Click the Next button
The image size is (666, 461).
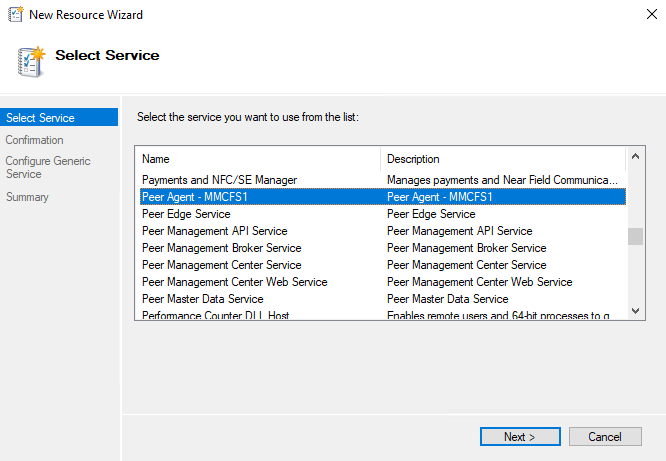pyautogui.click(x=519, y=437)
